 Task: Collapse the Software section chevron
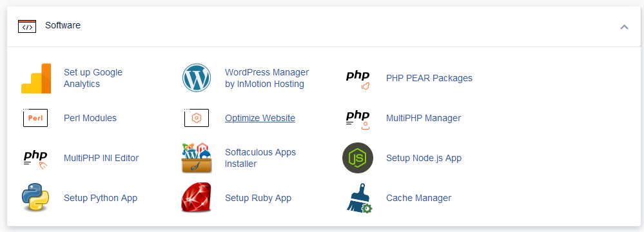(624, 27)
